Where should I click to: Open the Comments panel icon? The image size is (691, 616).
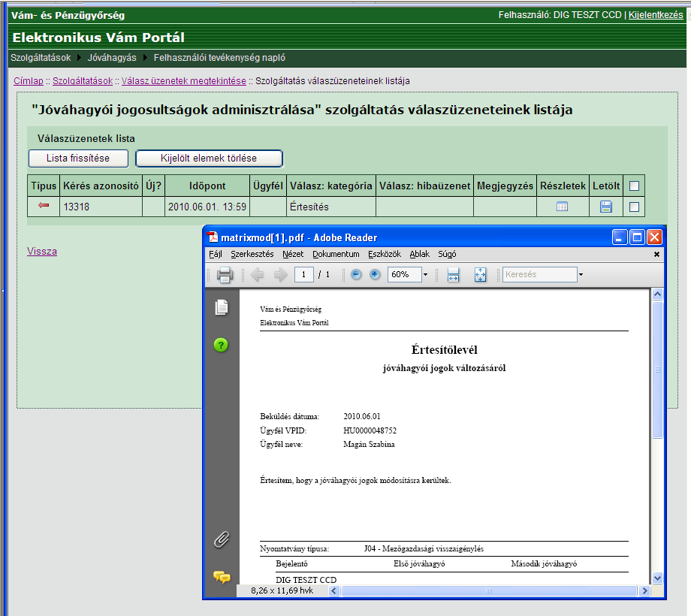click(222, 577)
